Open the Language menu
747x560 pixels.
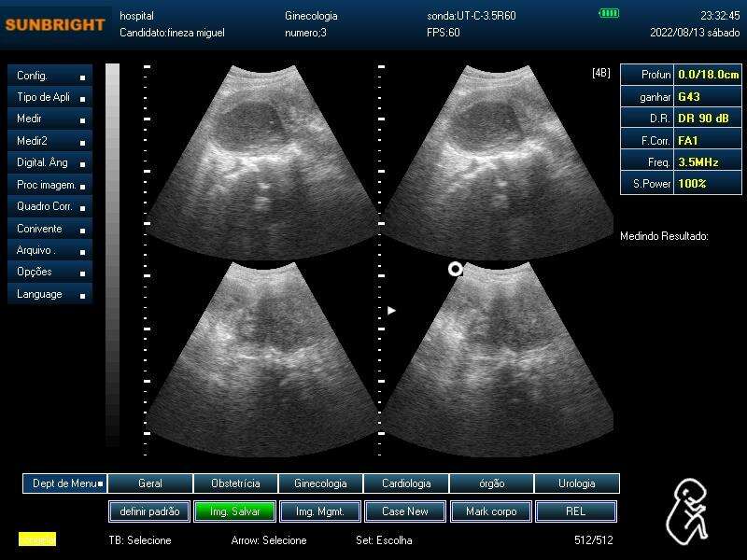point(50,294)
